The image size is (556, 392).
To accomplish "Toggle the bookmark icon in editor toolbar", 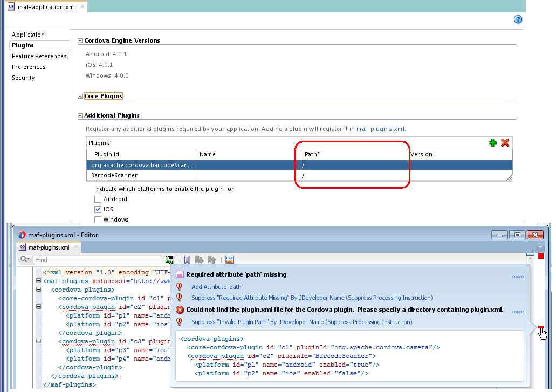I will [187, 260].
